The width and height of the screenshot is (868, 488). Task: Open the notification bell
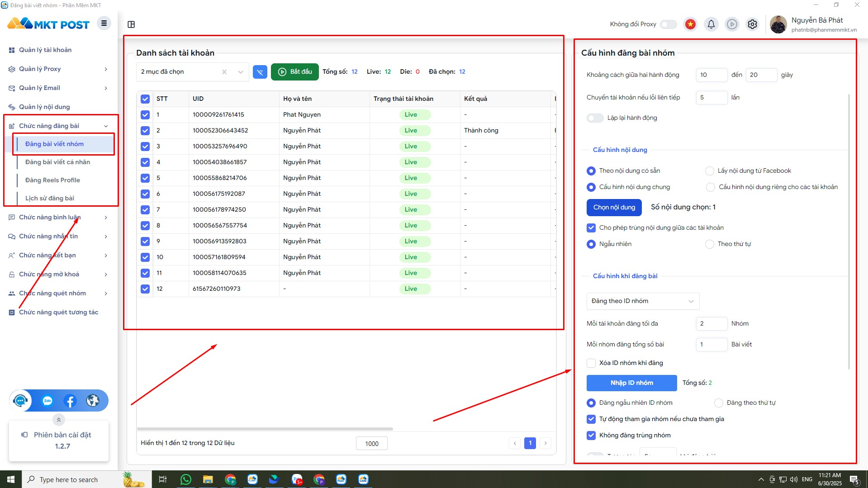pos(711,24)
